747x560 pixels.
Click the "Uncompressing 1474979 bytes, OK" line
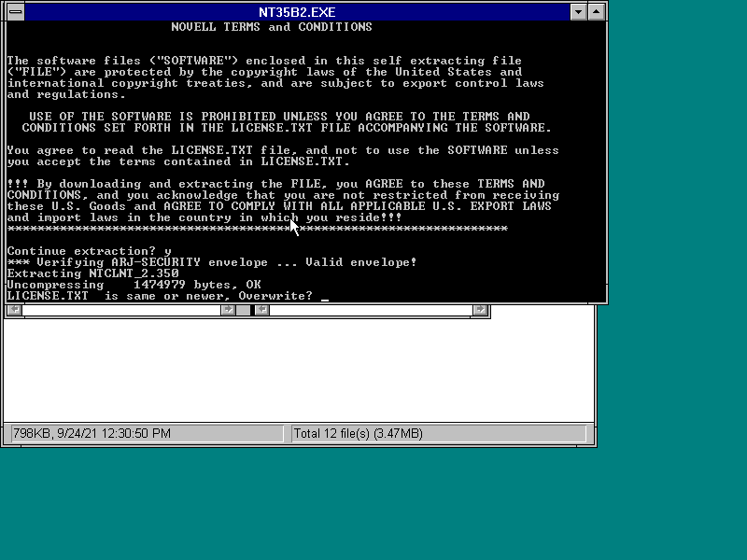[x=134, y=285]
